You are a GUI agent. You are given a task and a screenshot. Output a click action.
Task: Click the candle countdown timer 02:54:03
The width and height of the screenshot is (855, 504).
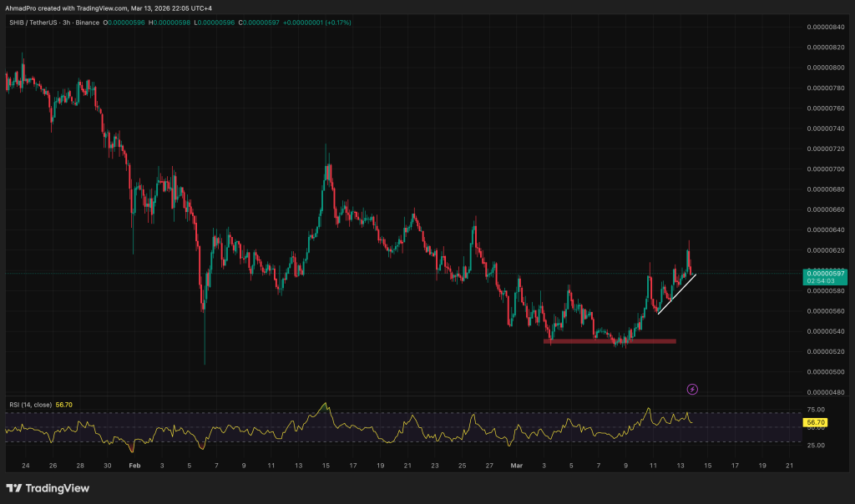pos(822,281)
